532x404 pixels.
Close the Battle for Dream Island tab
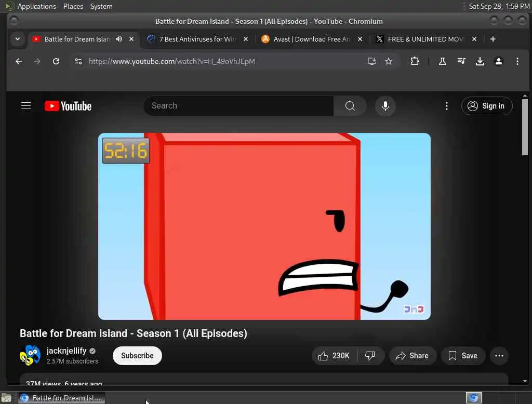(x=131, y=39)
